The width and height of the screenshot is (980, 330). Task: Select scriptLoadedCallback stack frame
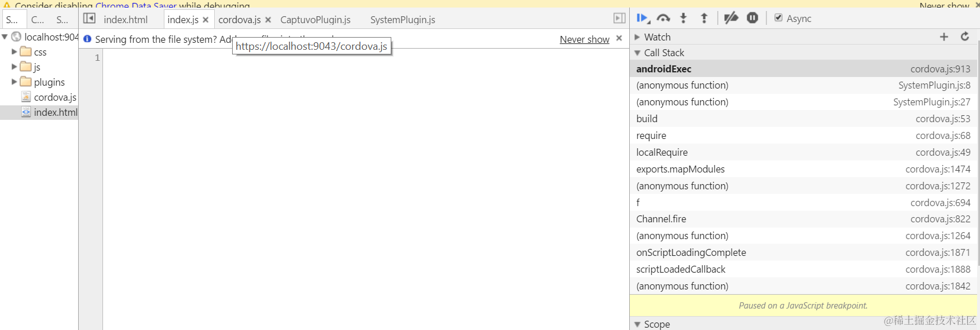click(803, 269)
